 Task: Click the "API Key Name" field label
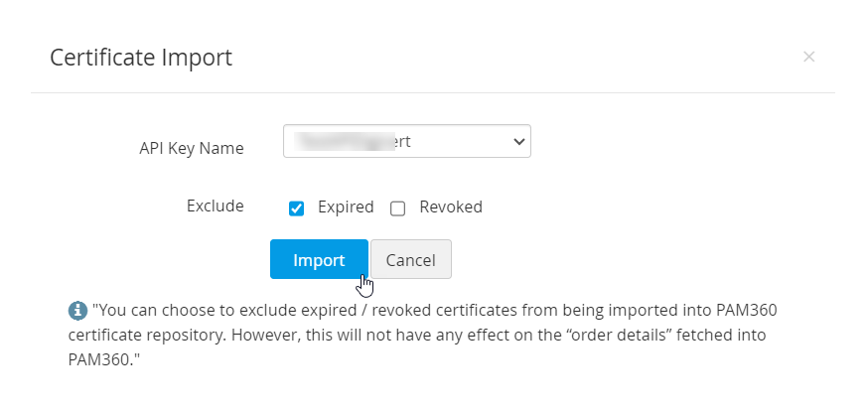192,148
